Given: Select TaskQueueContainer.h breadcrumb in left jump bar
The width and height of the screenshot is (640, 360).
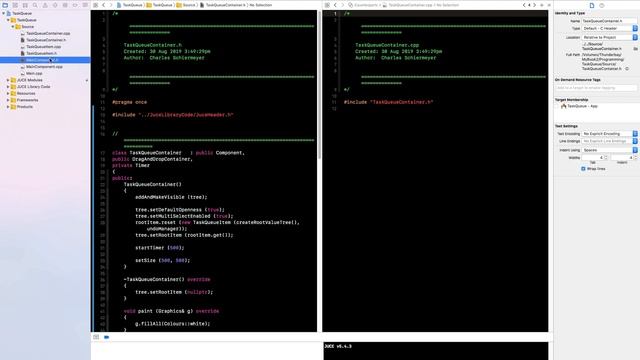Looking at the screenshot, I should pyautogui.click(x=222, y=5).
